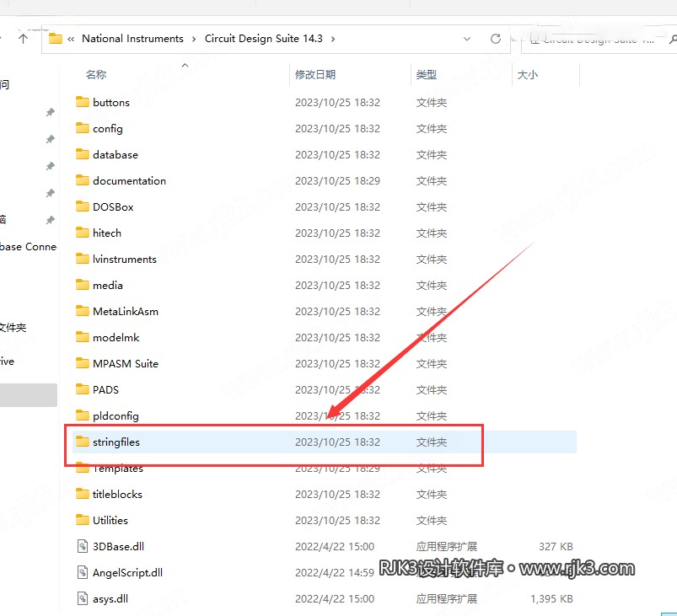
Task: Refresh the current folder view
Action: point(496,39)
